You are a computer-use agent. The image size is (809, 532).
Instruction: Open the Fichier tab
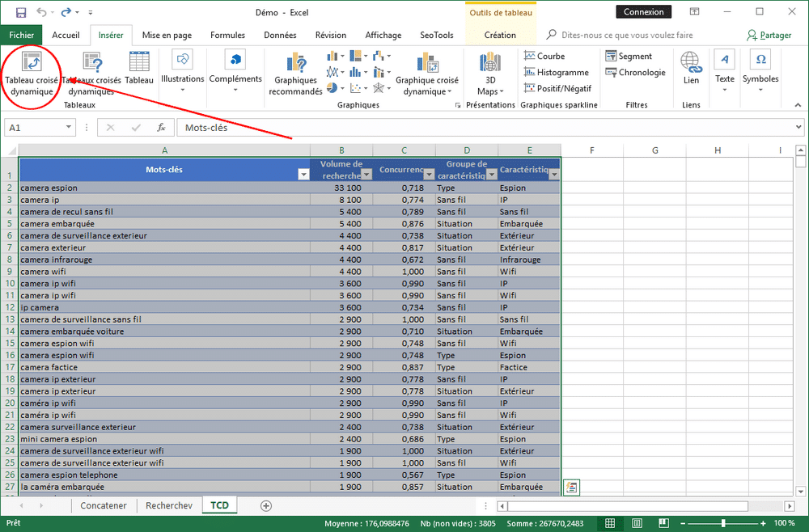21,35
